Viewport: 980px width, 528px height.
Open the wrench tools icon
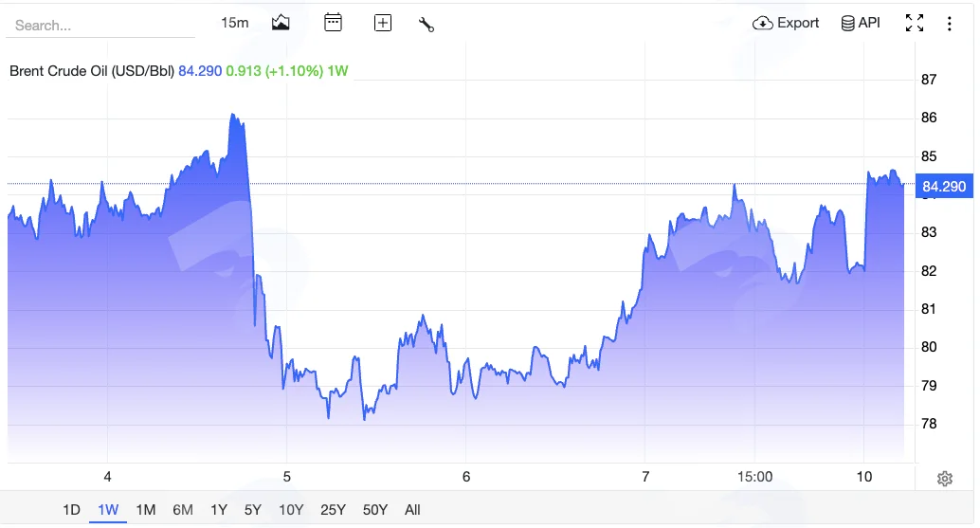click(426, 25)
